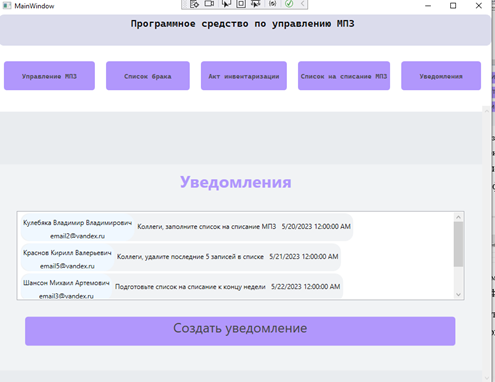495x382 pixels.
Task: Click the date 5/21/2023 12:00:00 AM
Action: [304, 257]
